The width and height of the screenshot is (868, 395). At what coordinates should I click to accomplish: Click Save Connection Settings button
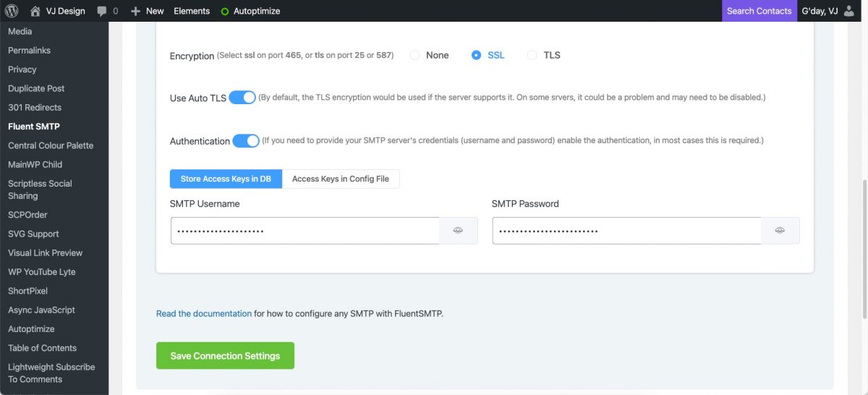tap(225, 356)
